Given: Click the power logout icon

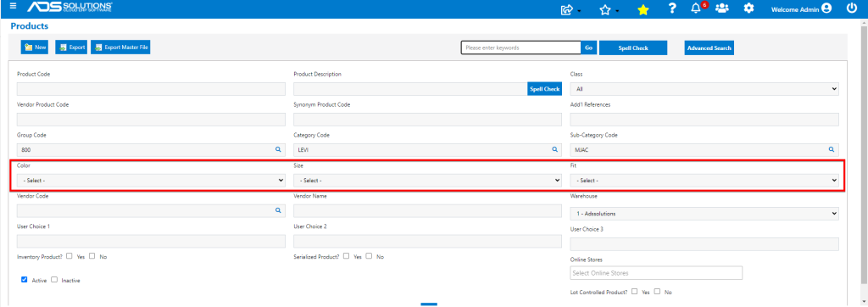Looking at the screenshot, I should click(852, 8).
